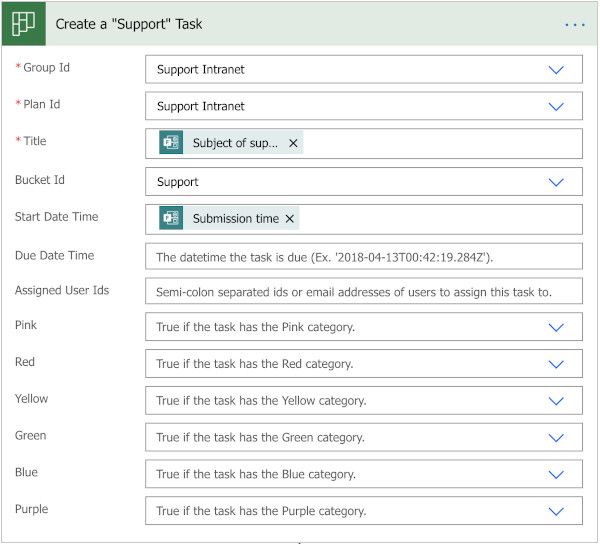Viewport: 600px width, 544px height.
Task: Expand the Group Id dropdown
Action: 556,70
